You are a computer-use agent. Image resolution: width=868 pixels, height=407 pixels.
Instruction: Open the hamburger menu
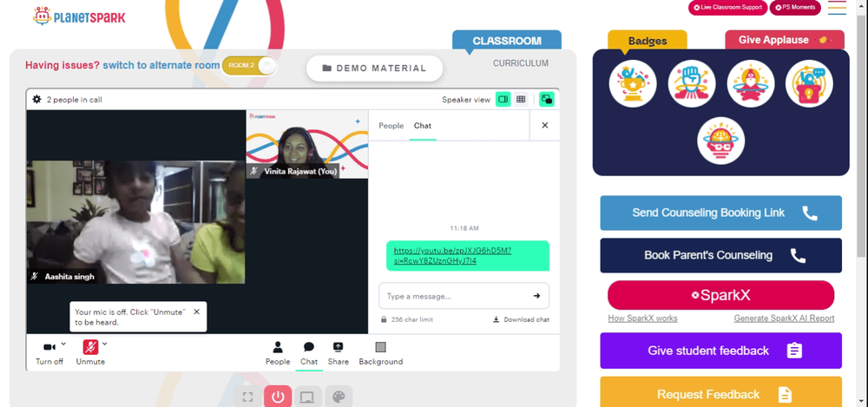(x=837, y=8)
